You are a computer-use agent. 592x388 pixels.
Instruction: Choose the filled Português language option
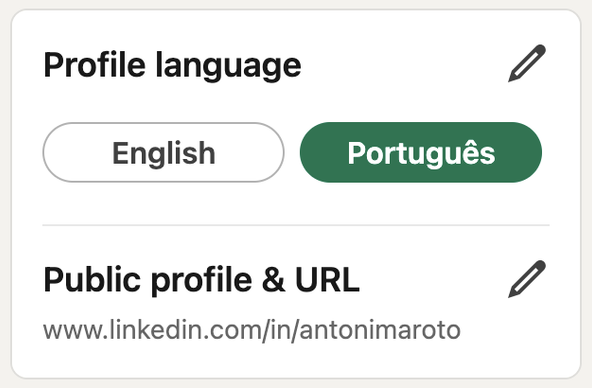[x=421, y=152]
